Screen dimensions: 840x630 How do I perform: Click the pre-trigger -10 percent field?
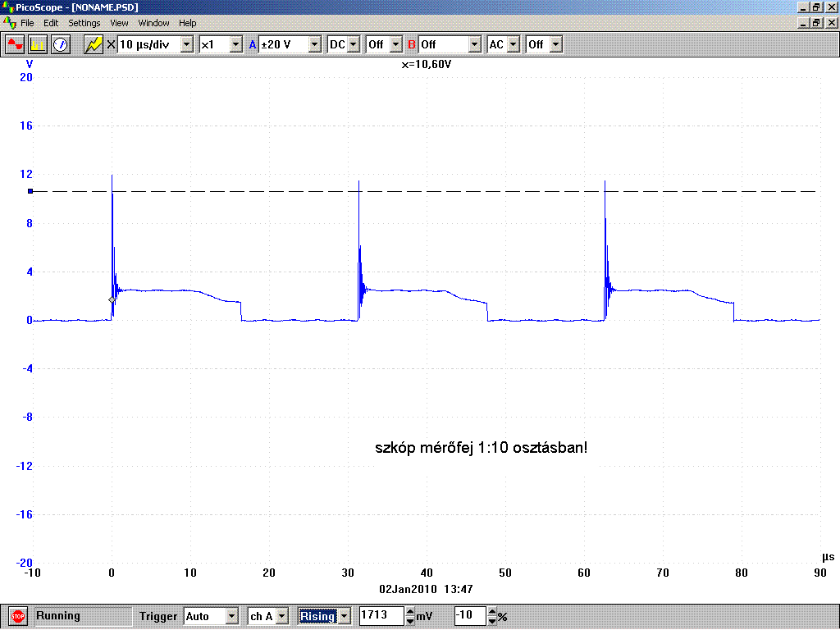click(470, 616)
